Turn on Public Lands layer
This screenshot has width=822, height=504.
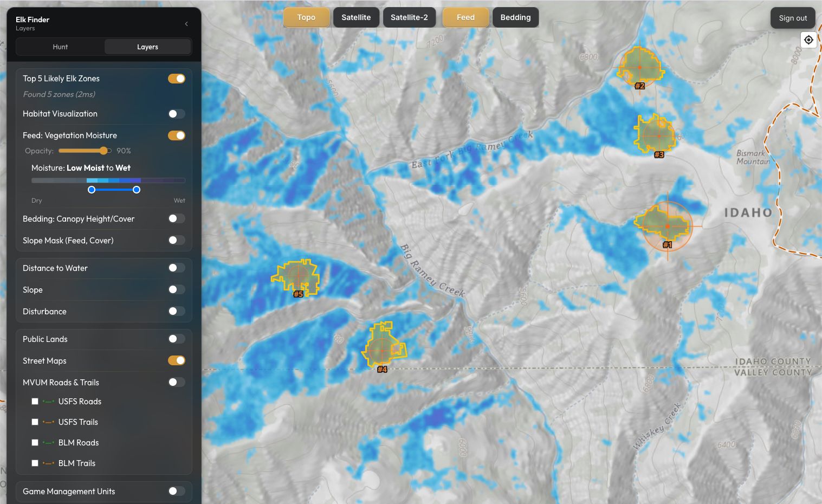(177, 339)
